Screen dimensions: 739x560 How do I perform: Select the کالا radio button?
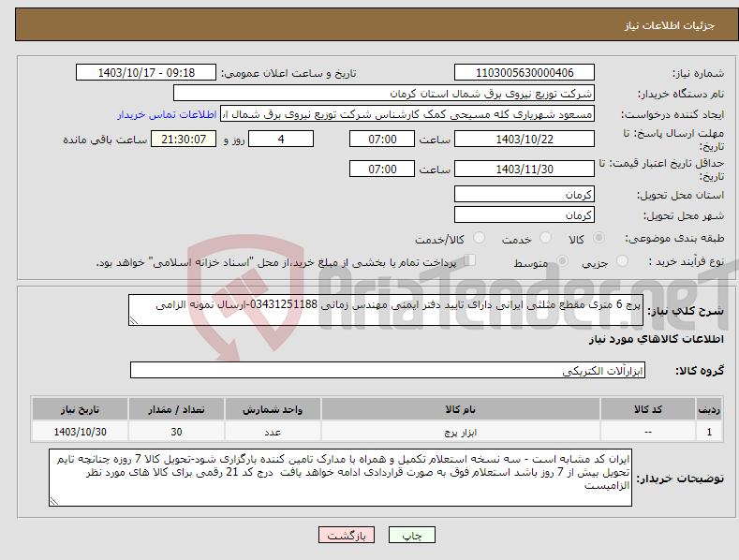point(599,238)
